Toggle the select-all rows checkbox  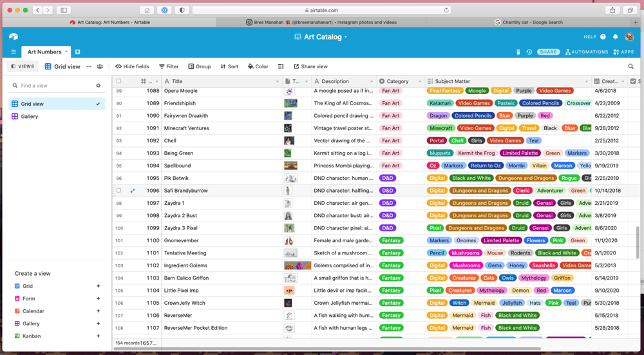pyautogui.click(x=118, y=81)
